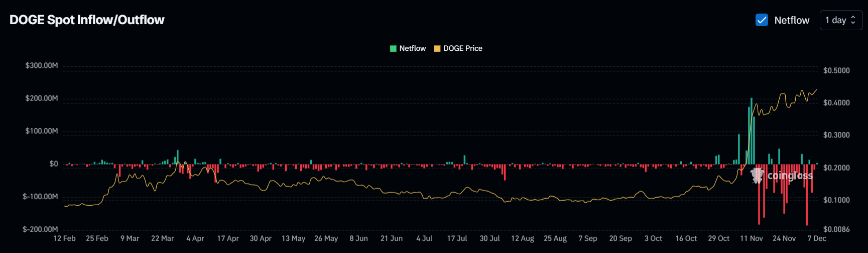868x253 pixels.
Task: Click the tallest green inflow bar
Action: (751, 131)
